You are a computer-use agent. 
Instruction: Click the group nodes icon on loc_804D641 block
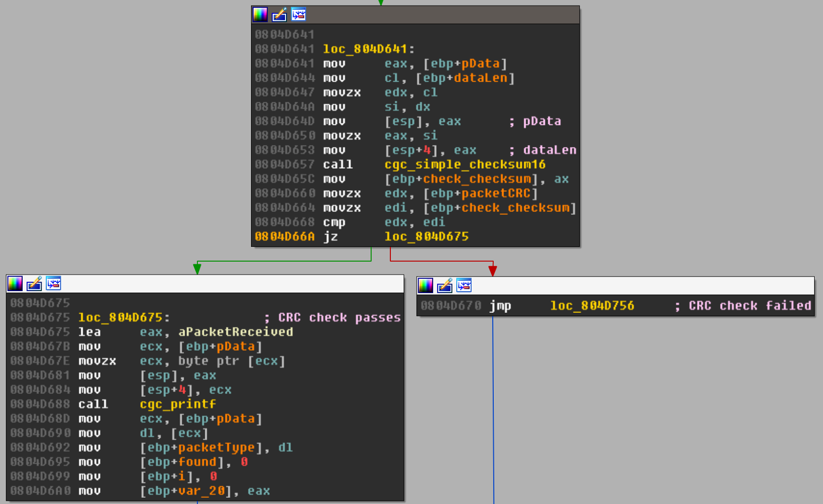(298, 14)
